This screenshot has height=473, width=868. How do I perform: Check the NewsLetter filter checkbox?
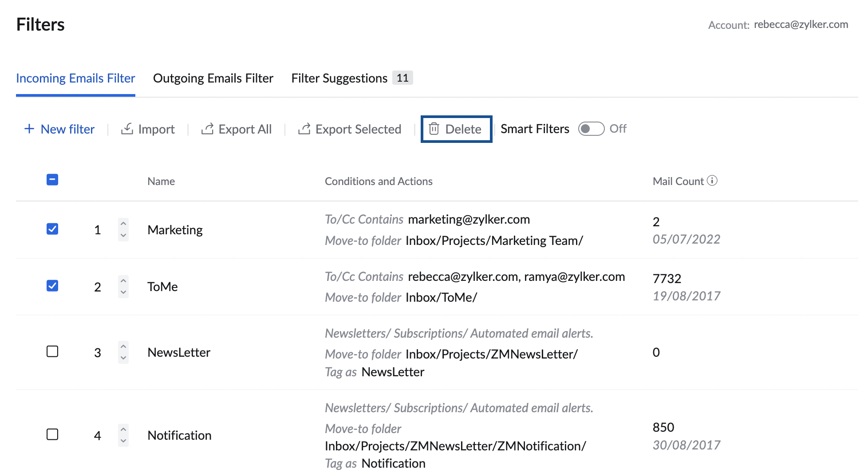[x=52, y=352]
